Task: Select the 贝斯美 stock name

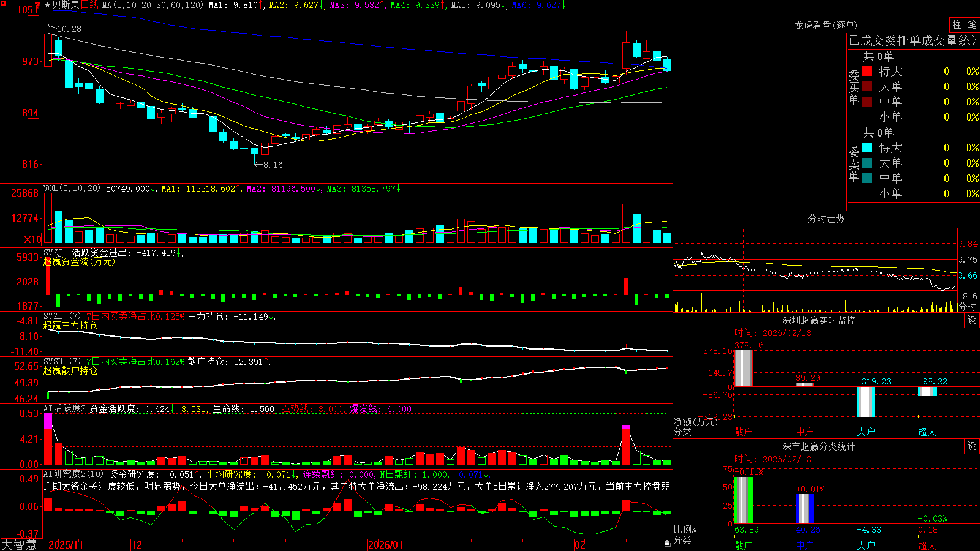Action: click(x=66, y=5)
